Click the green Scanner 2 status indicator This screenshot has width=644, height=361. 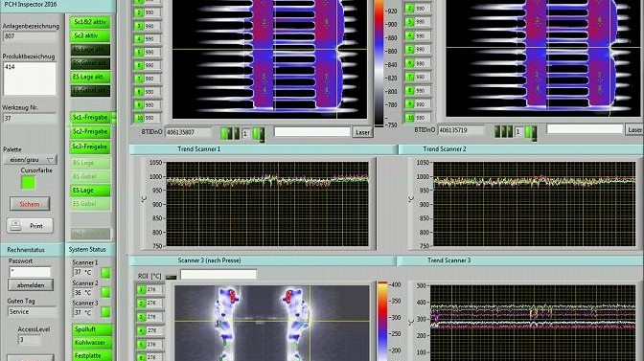click(106, 292)
